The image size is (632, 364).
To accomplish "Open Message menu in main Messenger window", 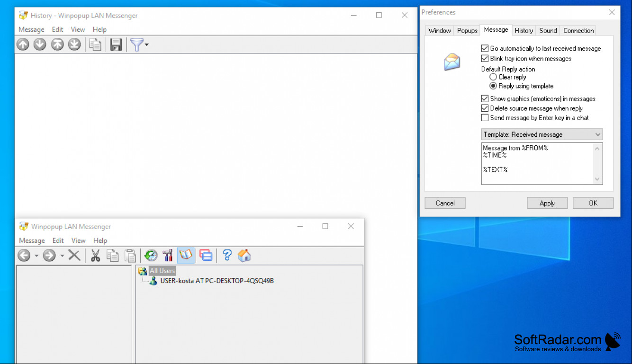I will (x=32, y=240).
